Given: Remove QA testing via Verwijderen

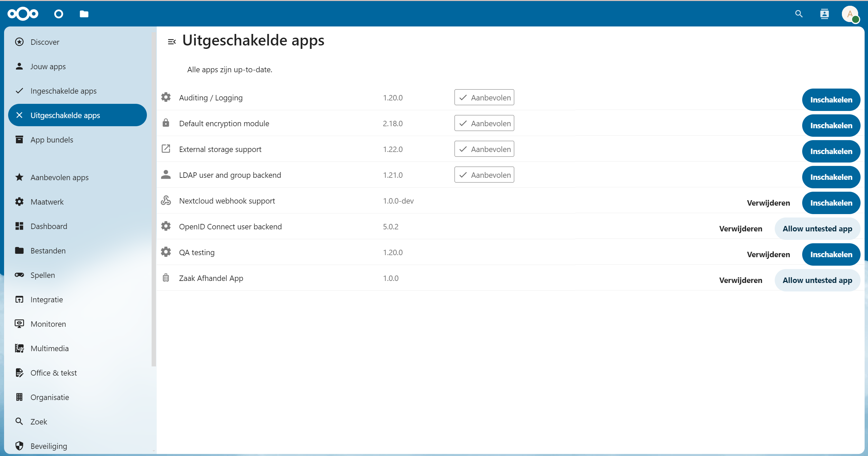Looking at the screenshot, I should (768, 254).
